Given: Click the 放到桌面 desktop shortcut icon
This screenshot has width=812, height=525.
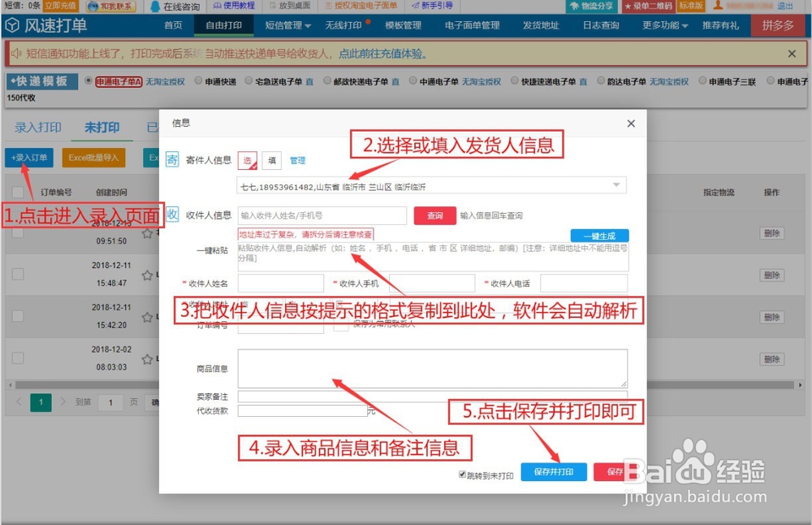Looking at the screenshot, I should tap(271, 7).
